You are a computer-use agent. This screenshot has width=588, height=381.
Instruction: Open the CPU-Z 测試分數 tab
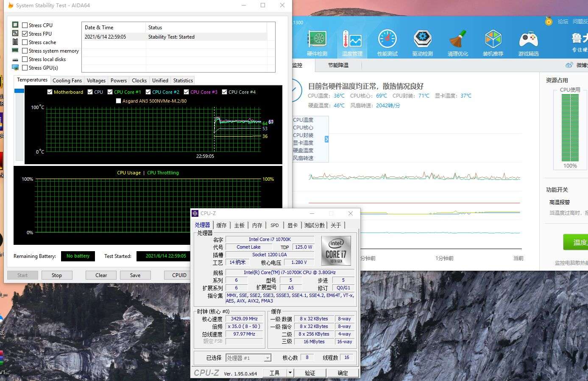(315, 225)
